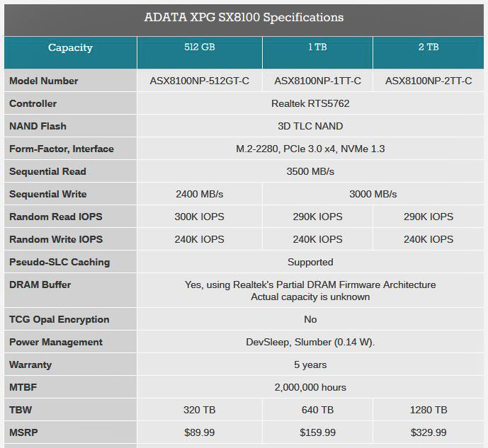
Task: Click '240K IOPS' in the 512 GB column
Action: (200, 239)
